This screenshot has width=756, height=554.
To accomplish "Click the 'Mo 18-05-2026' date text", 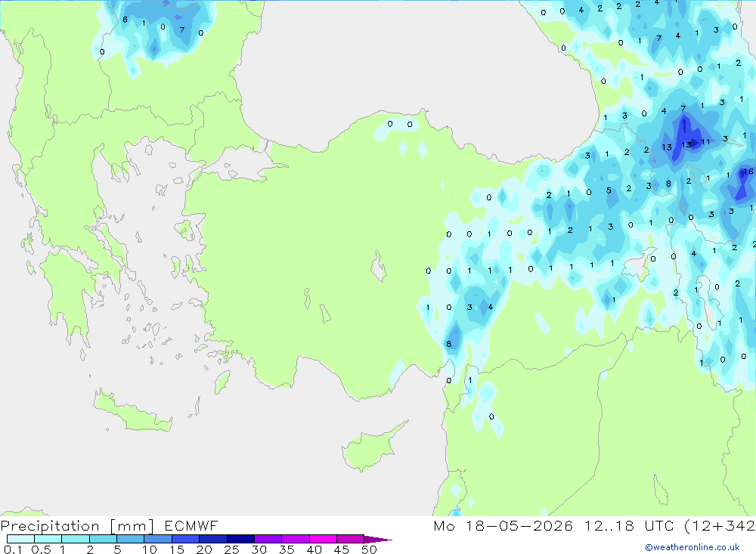I will point(503,525).
